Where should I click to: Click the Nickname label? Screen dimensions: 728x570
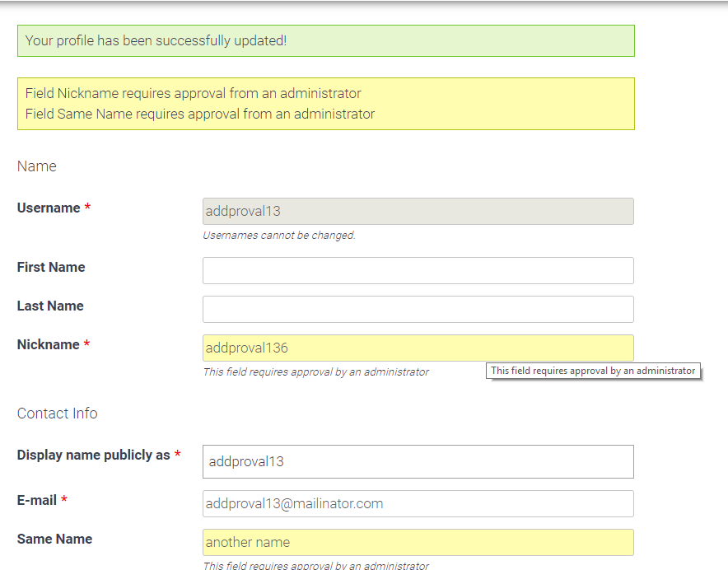pyautogui.click(x=48, y=344)
